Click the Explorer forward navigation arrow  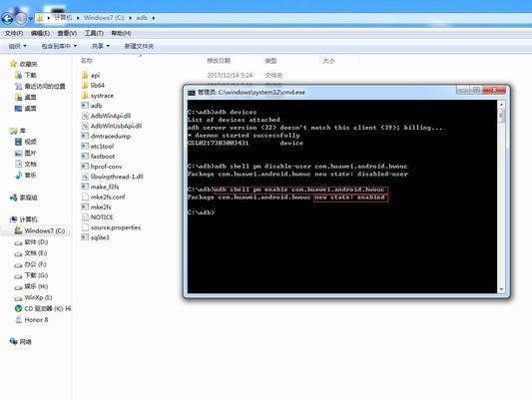click(21, 18)
